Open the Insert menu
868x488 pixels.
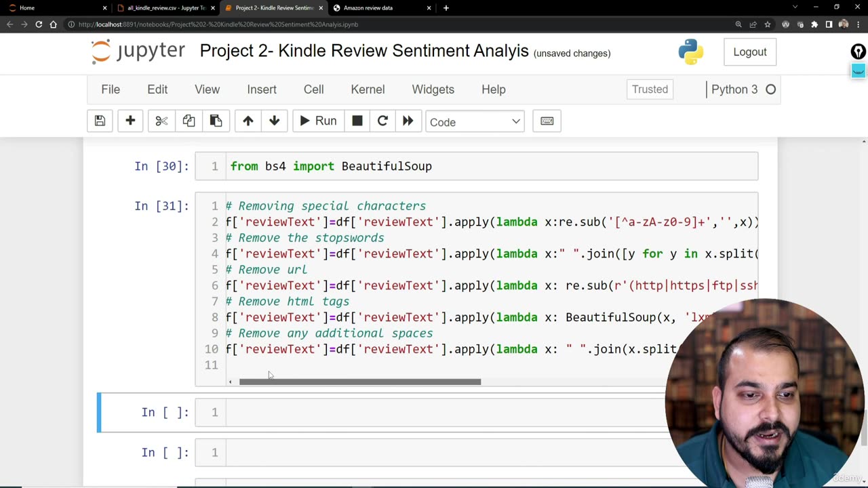click(262, 89)
